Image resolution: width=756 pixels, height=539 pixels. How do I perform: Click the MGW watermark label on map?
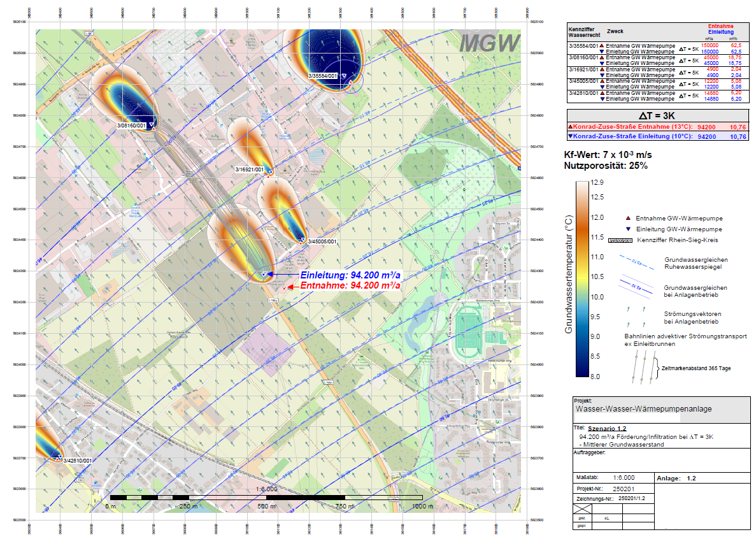click(x=489, y=43)
